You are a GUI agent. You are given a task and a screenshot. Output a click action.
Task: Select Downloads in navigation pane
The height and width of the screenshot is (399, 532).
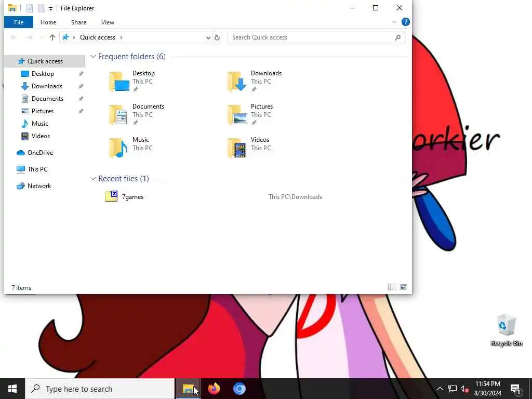47,86
